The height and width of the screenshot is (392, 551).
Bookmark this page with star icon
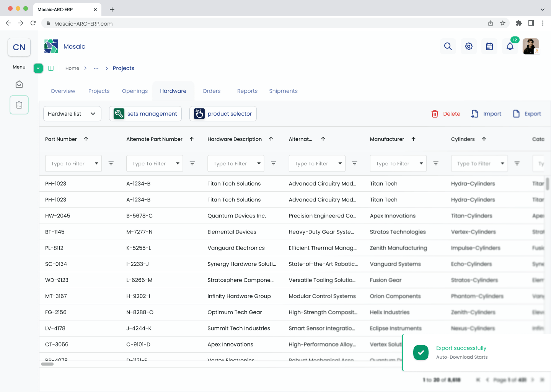point(503,23)
